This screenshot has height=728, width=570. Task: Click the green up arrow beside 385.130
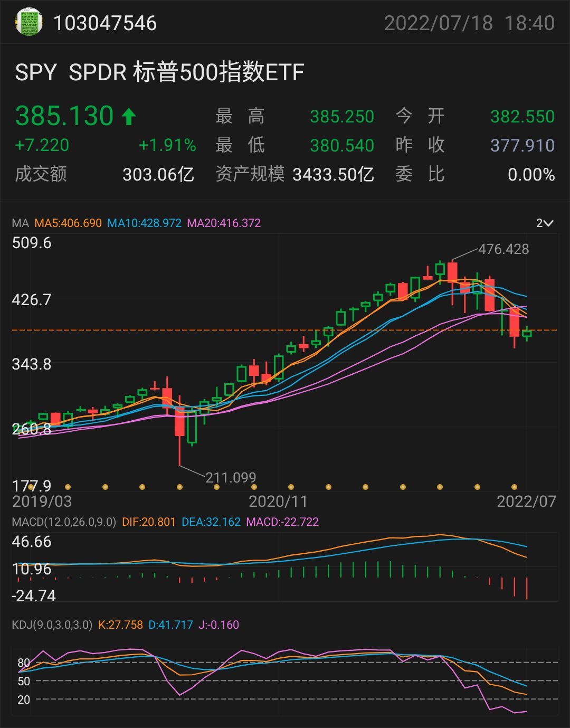(129, 116)
